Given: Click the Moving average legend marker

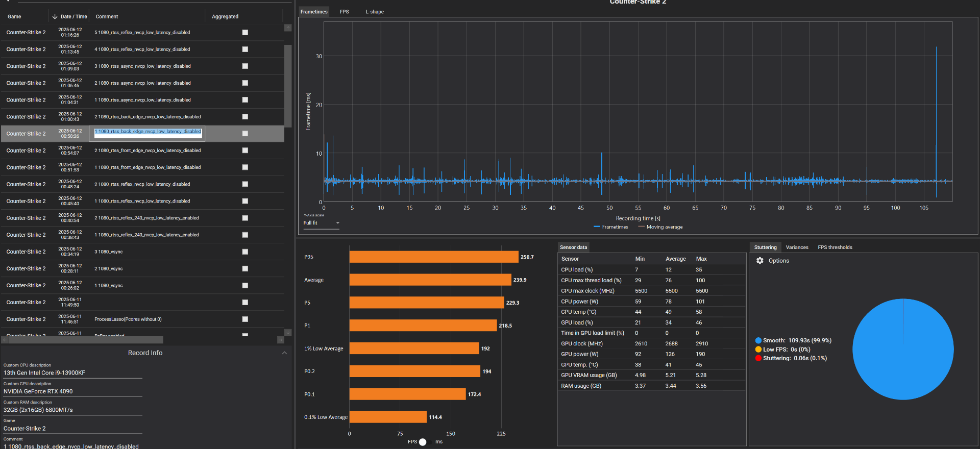Looking at the screenshot, I should tap(641, 227).
